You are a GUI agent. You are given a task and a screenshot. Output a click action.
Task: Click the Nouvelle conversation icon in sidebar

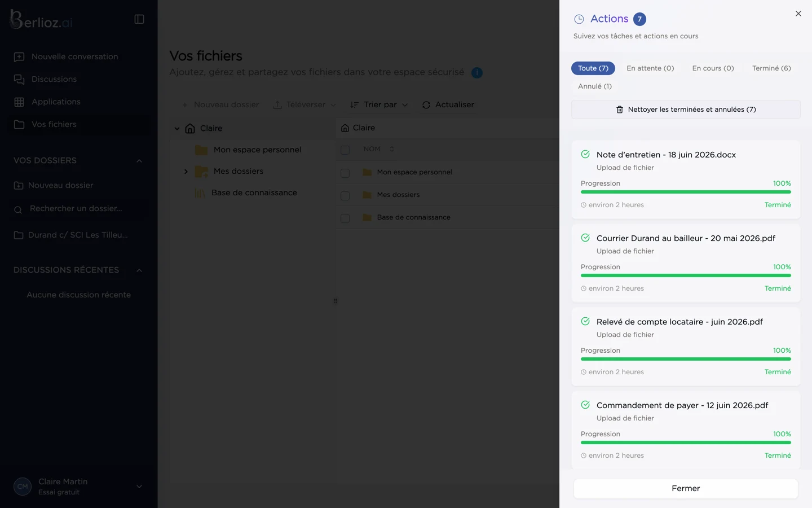pos(19,56)
